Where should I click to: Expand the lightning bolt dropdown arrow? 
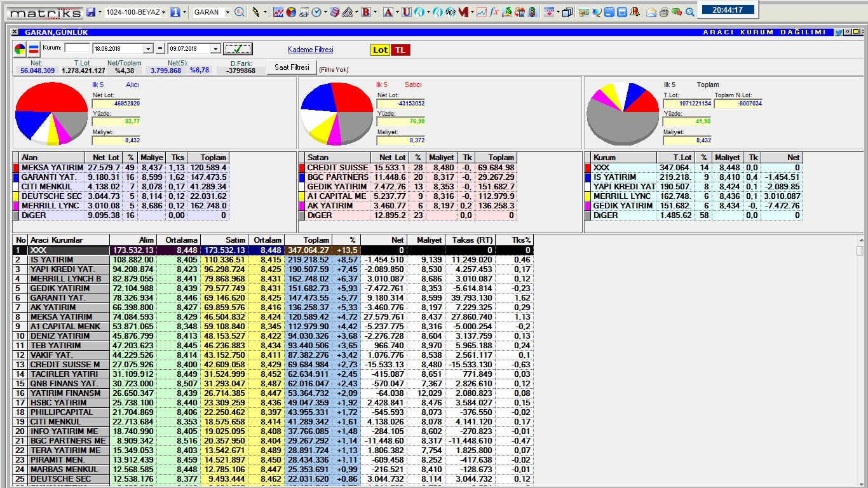(x=264, y=12)
